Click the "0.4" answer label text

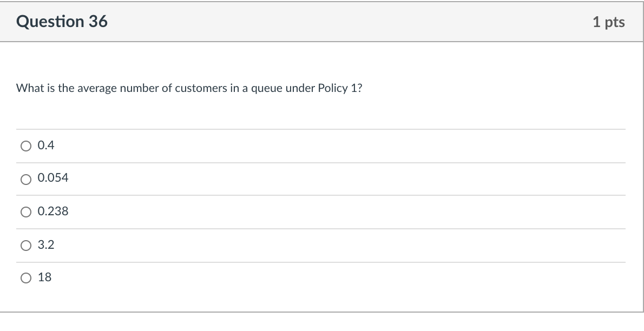click(46, 145)
